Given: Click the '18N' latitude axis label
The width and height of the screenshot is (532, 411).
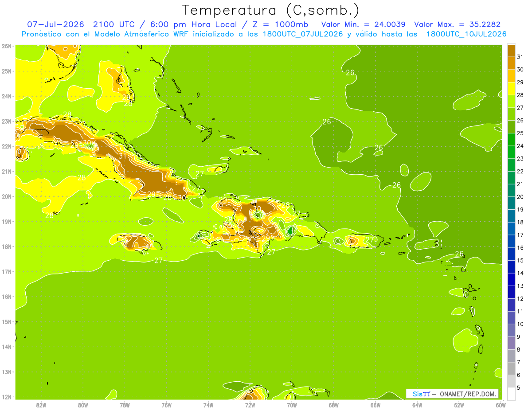Looking at the screenshot, I should click(x=7, y=247).
